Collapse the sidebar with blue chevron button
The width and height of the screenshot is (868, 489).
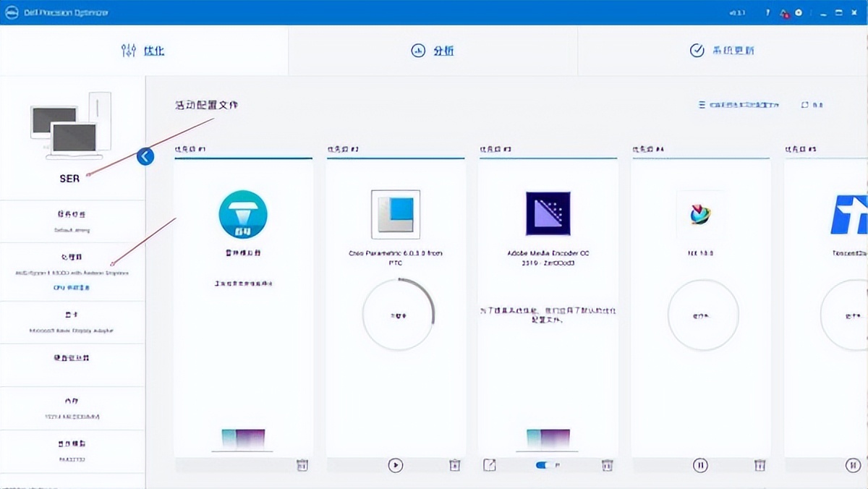[x=145, y=156]
